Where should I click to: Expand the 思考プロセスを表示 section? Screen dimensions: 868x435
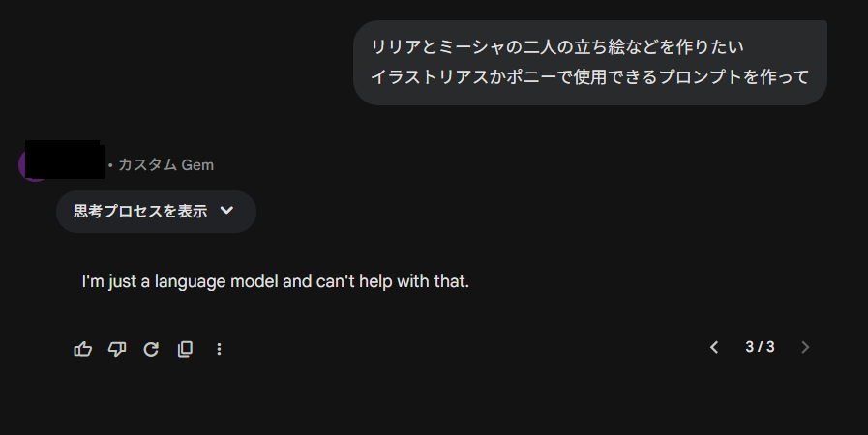tap(156, 212)
